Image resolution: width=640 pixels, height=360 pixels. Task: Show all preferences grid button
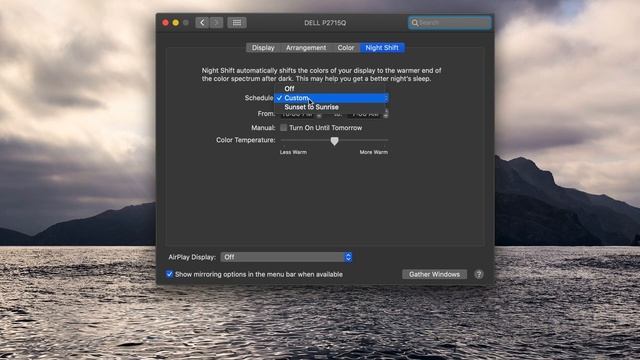pyautogui.click(x=237, y=22)
